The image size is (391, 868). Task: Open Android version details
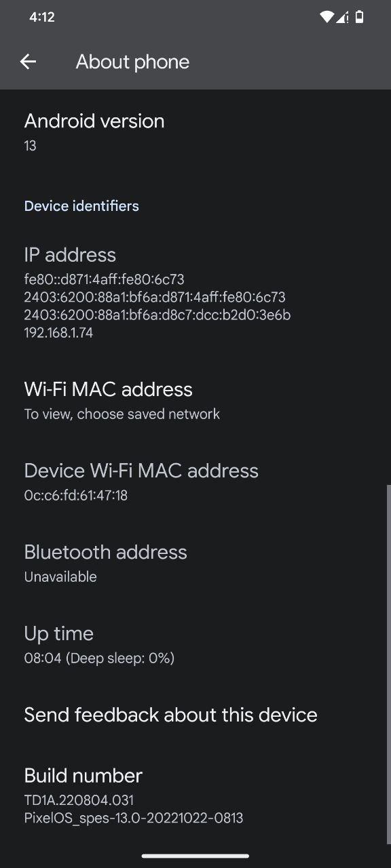[x=195, y=132]
